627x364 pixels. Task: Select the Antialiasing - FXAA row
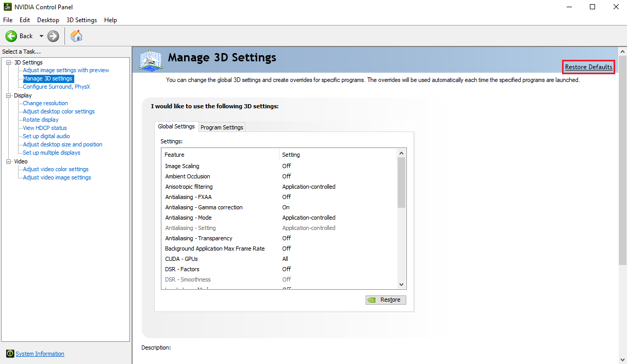tap(279, 197)
